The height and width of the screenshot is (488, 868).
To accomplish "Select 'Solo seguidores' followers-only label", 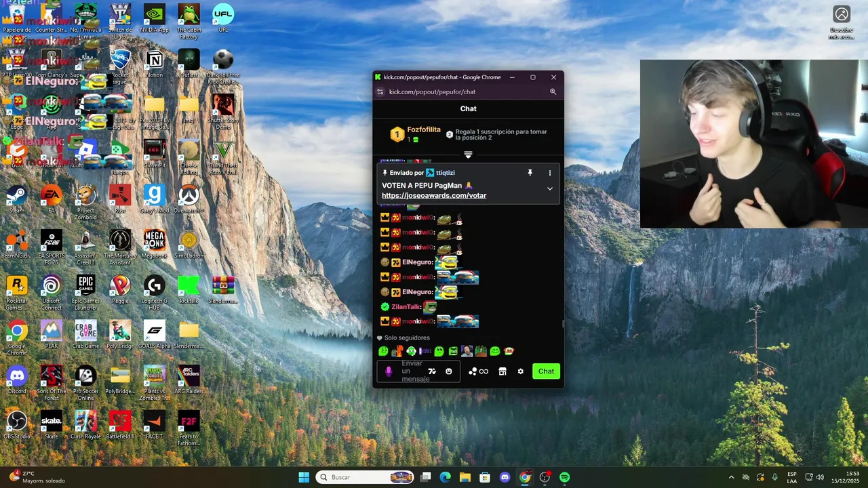I will pyautogui.click(x=407, y=338).
